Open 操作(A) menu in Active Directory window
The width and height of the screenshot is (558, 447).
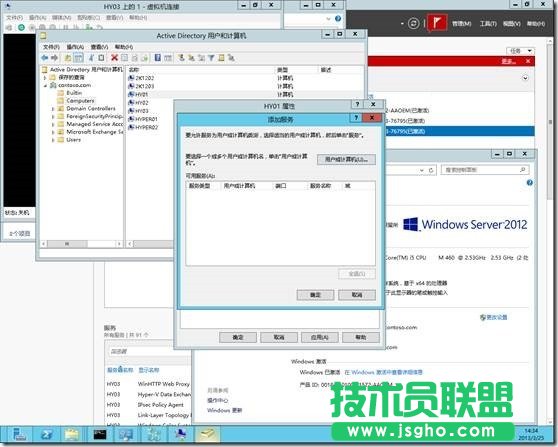pos(75,47)
